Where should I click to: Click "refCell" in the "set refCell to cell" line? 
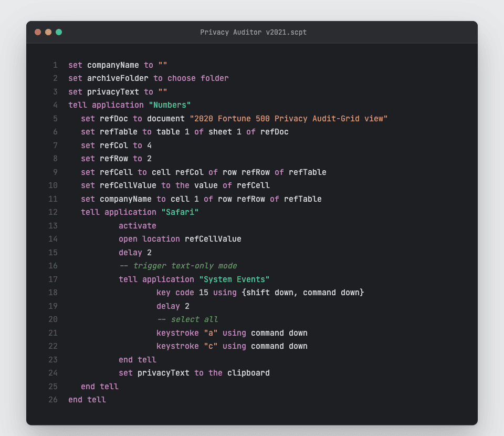[x=117, y=172]
